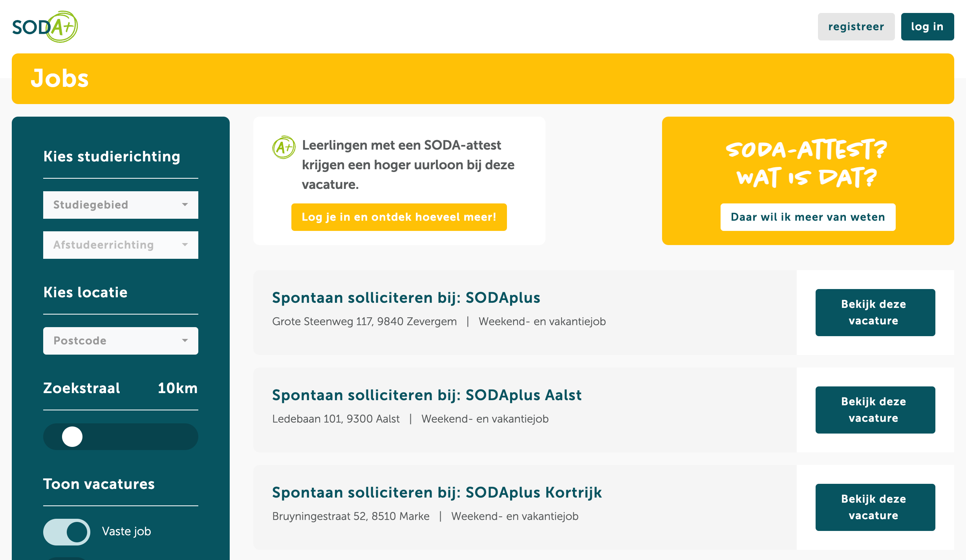
Task: Click the SODA-attest wat is dat heading
Action: [807, 163]
